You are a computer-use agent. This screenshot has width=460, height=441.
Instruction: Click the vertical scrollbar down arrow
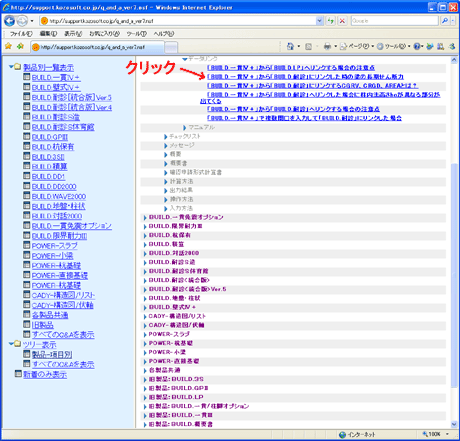point(454,424)
